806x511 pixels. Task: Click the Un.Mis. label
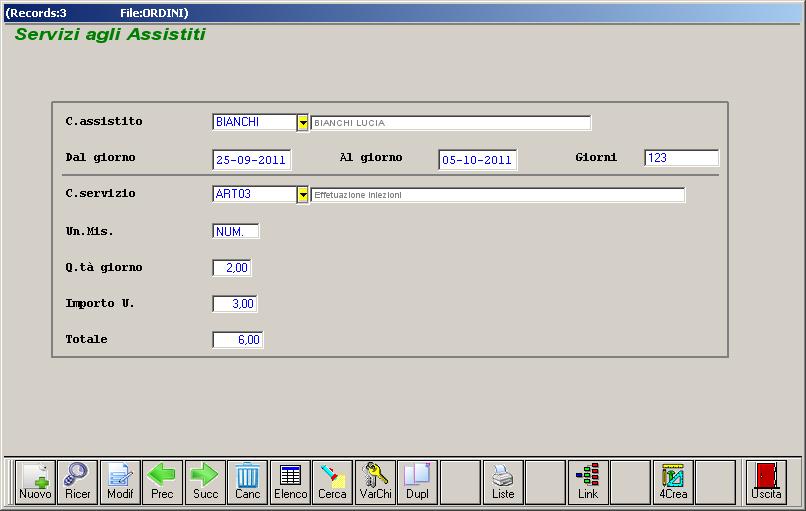(x=89, y=231)
